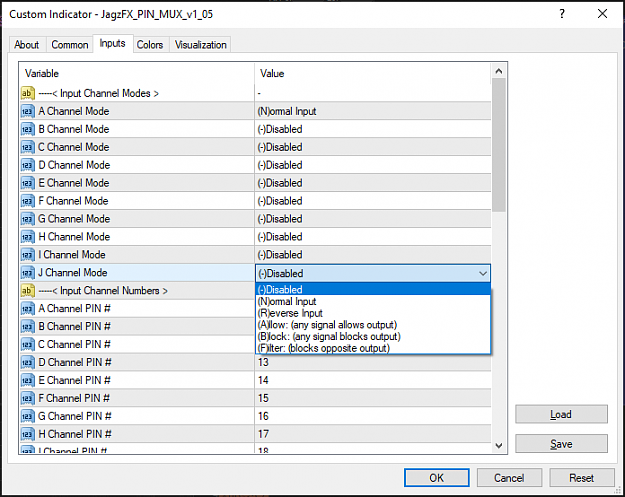Click the icon beside C Channel PIN #
625x497 pixels.
[28, 344]
